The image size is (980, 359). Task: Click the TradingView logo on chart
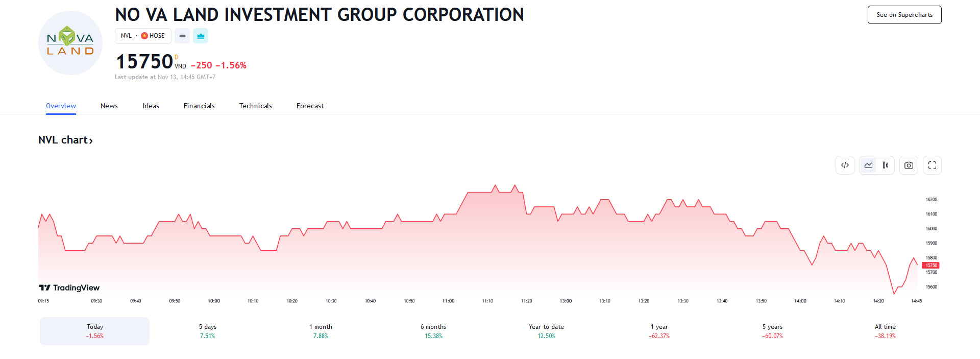[x=69, y=288]
